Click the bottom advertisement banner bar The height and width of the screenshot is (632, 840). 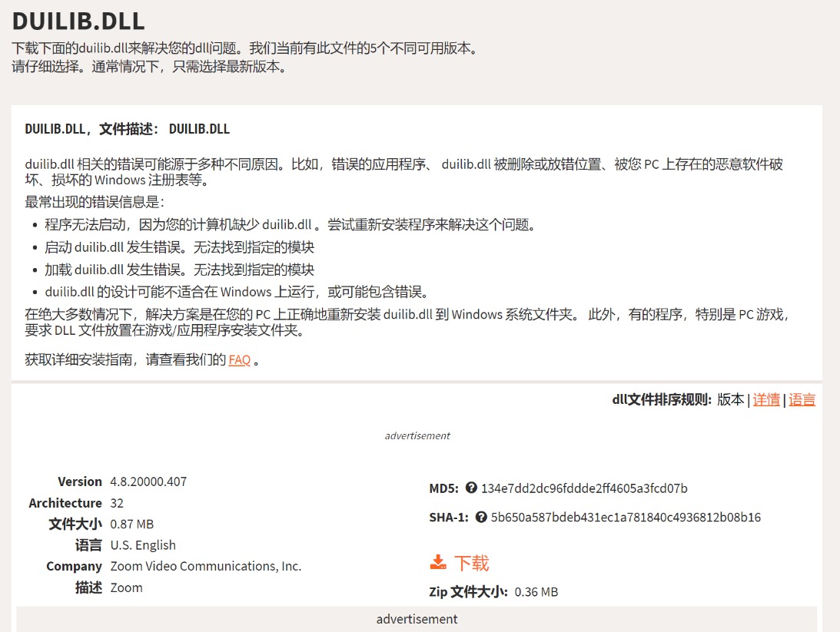point(417,619)
